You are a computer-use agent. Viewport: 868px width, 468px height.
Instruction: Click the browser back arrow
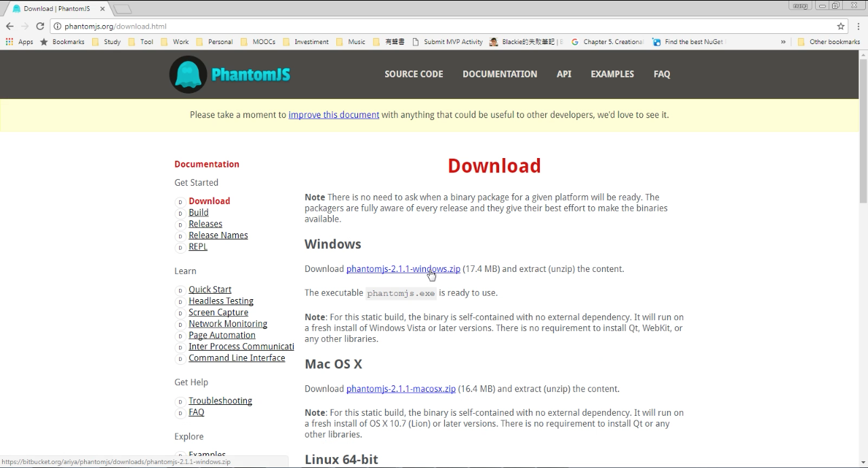[9, 26]
